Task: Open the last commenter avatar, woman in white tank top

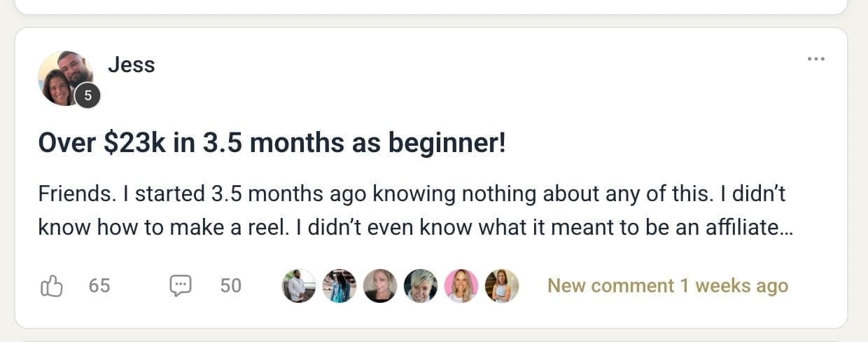Action: 502,286
